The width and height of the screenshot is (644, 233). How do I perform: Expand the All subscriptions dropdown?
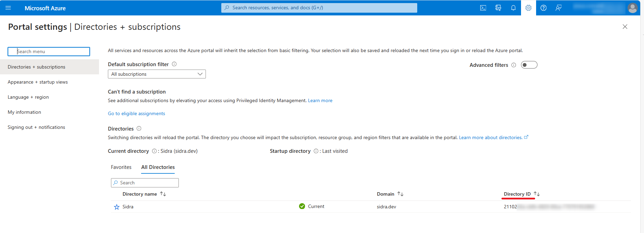(157, 74)
